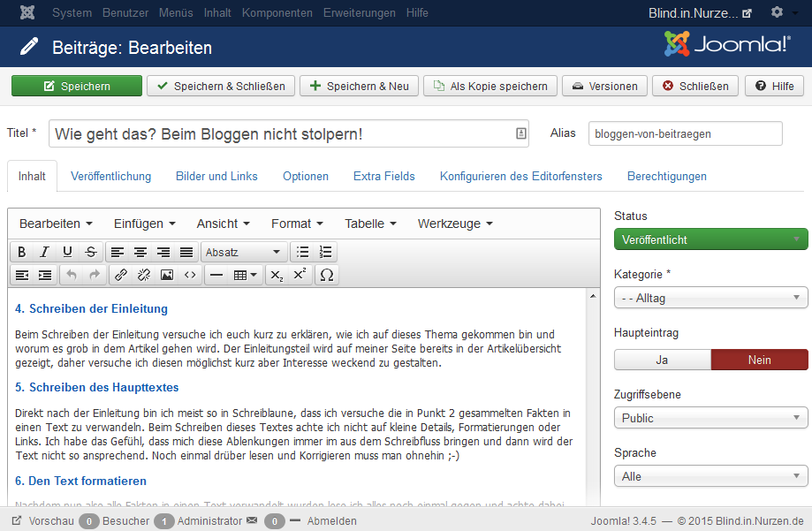
Task: Set Haupteintrag to Nein
Action: tap(759, 360)
